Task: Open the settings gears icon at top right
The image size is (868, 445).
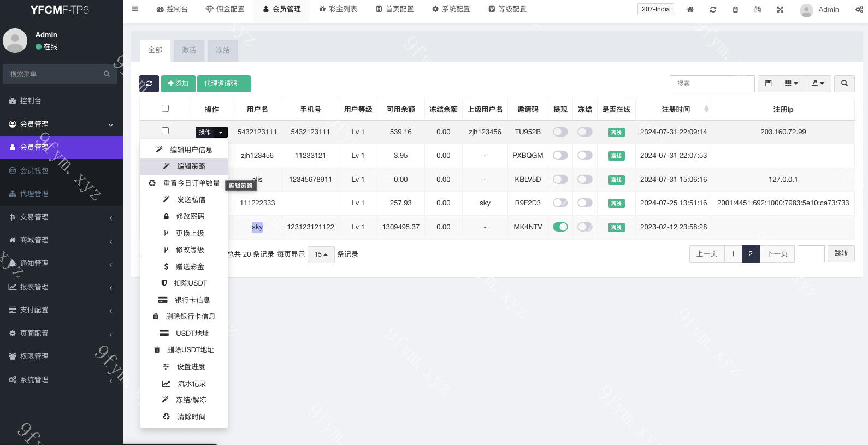Action: click(859, 9)
